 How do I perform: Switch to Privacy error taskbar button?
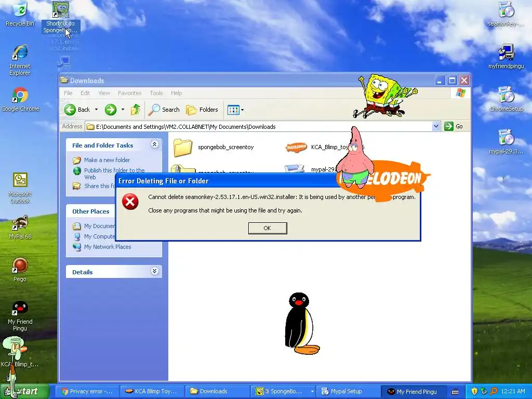[x=87, y=391]
